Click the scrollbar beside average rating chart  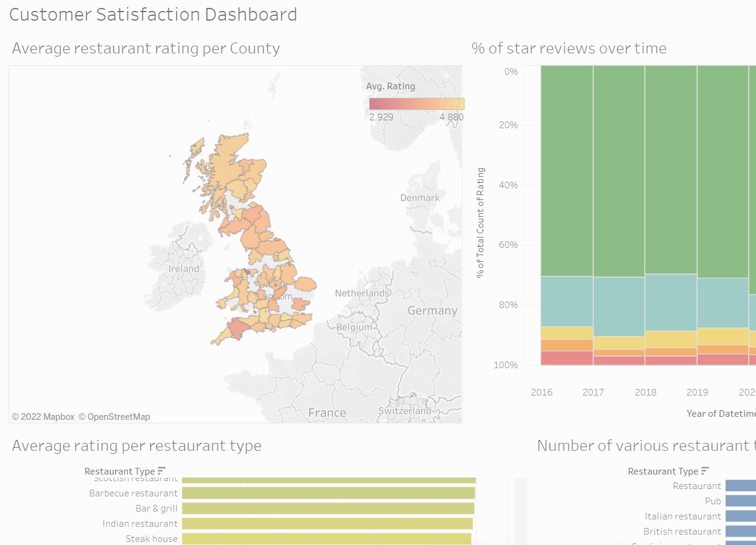[520, 509]
